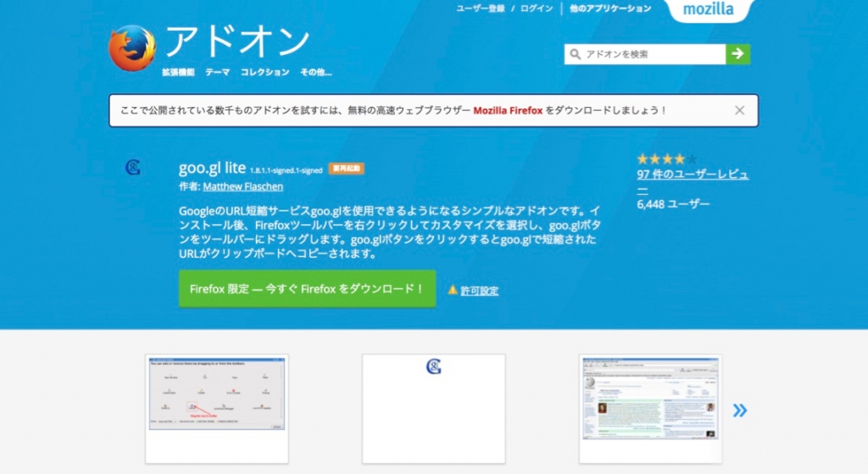868x474 pixels.
Task: Open テーマ navigation item
Action: (x=217, y=72)
